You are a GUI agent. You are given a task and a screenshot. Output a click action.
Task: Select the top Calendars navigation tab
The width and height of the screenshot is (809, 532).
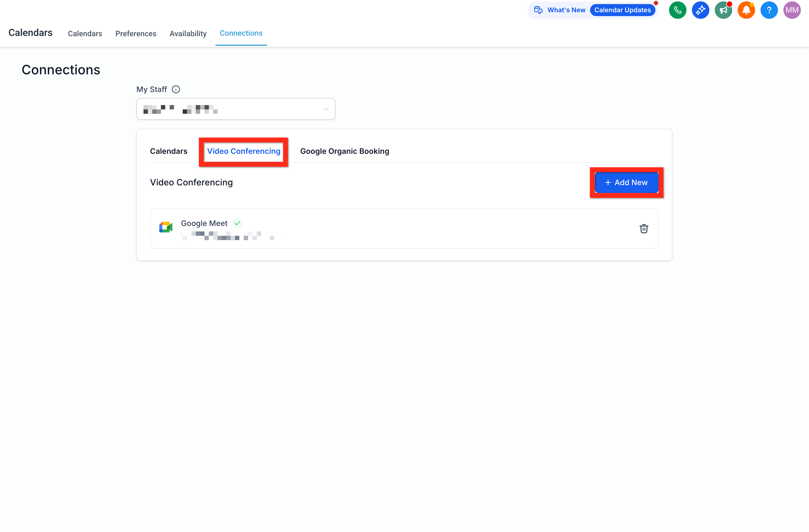tap(85, 34)
